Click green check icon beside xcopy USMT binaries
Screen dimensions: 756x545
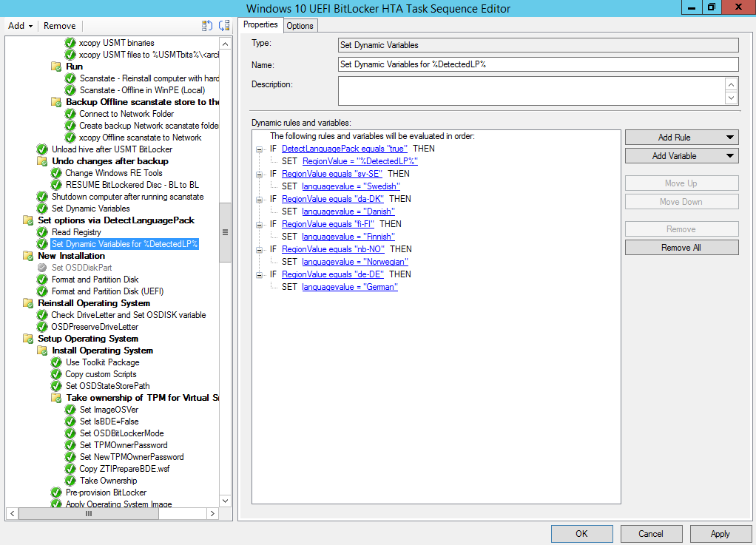(70, 43)
